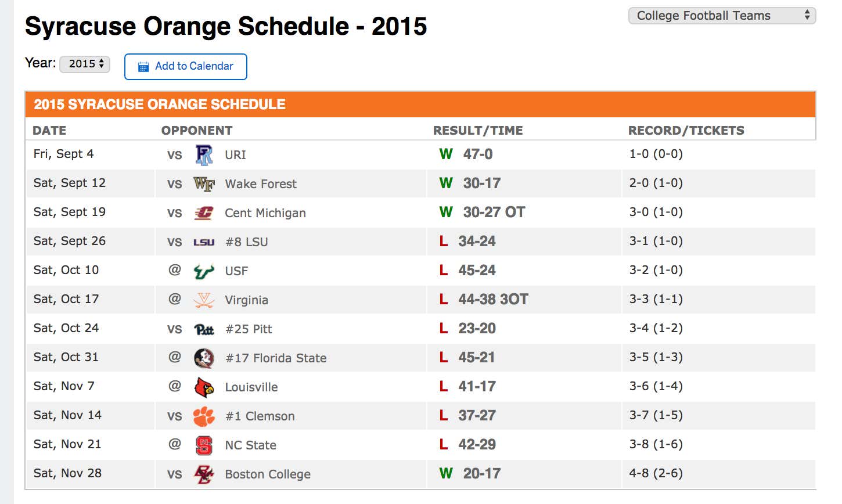
Task: Click the Central Michigan team logo
Action: click(204, 213)
